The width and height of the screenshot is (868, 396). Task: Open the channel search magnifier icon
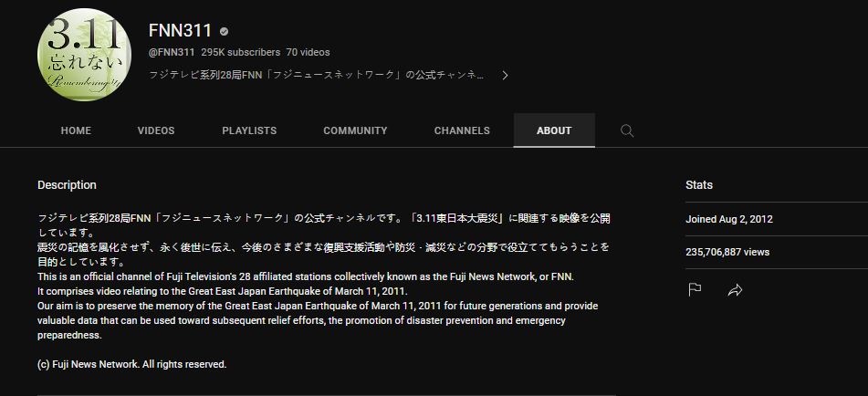(627, 130)
